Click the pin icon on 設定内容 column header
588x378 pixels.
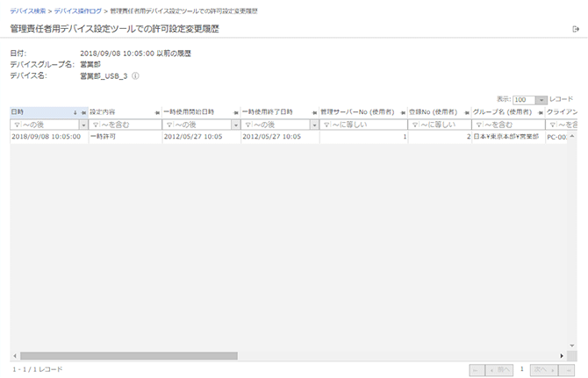click(x=157, y=113)
